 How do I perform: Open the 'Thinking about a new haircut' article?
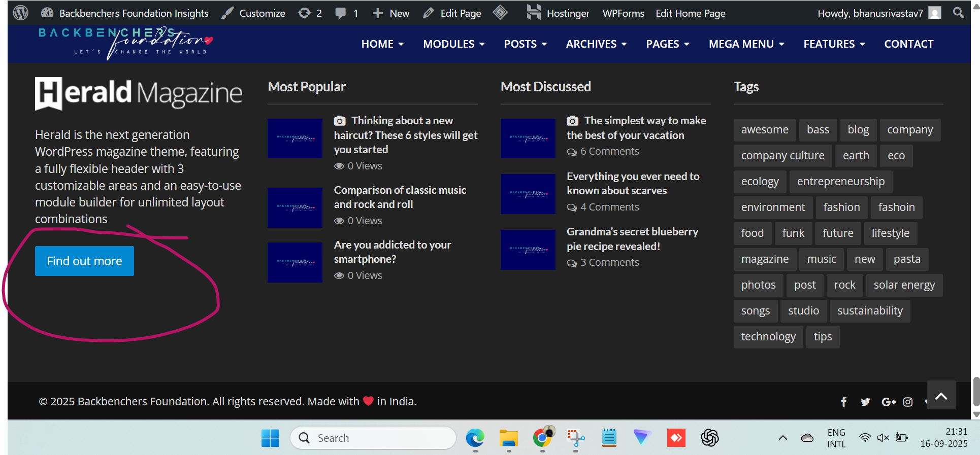coord(406,135)
